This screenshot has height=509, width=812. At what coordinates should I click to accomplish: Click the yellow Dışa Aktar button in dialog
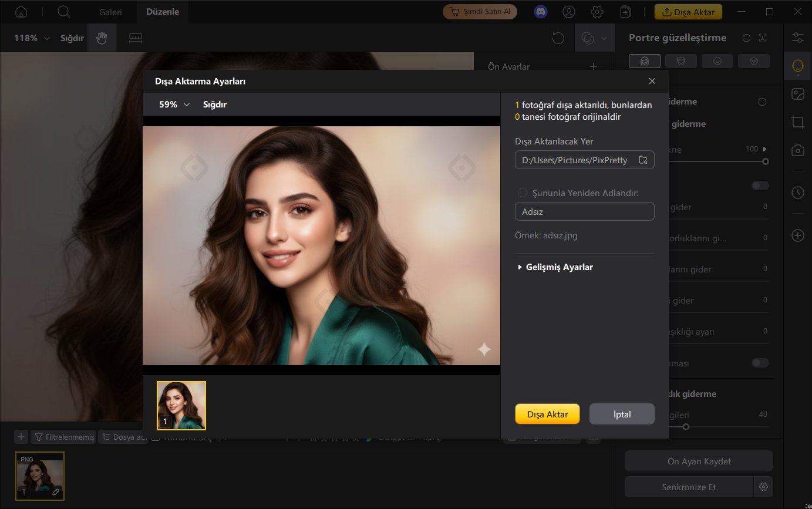click(547, 414)
